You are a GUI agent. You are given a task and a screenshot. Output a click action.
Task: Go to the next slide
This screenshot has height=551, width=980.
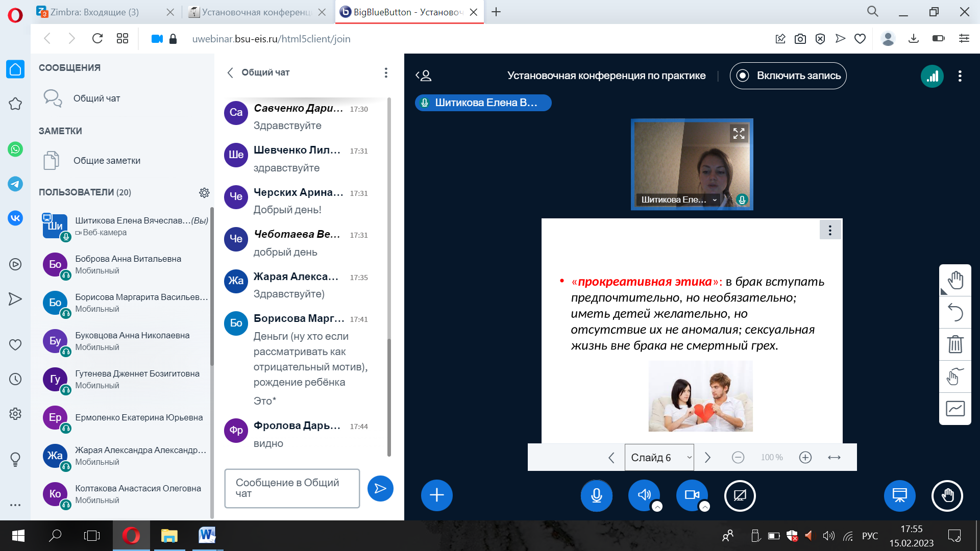707,458
